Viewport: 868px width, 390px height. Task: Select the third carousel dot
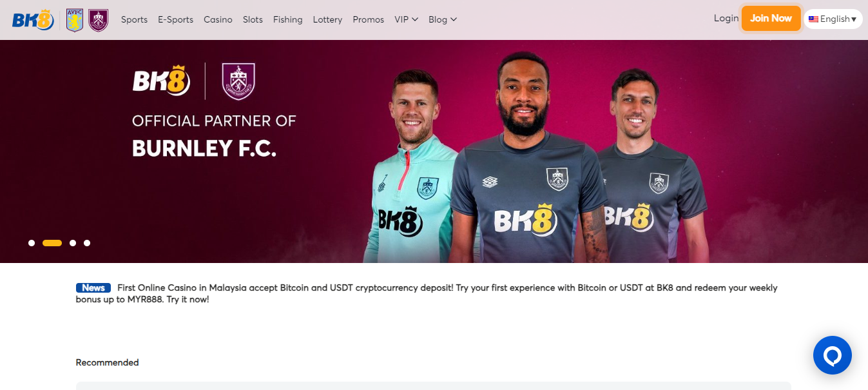[73, 243]
